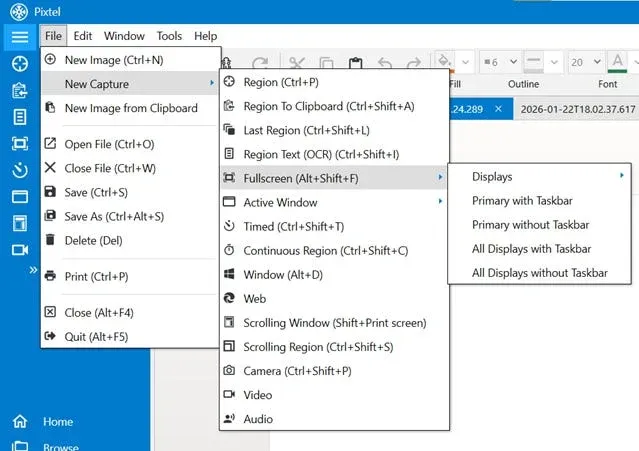
Task: Select Scrolling Window capture
Action: coord(334,322)
